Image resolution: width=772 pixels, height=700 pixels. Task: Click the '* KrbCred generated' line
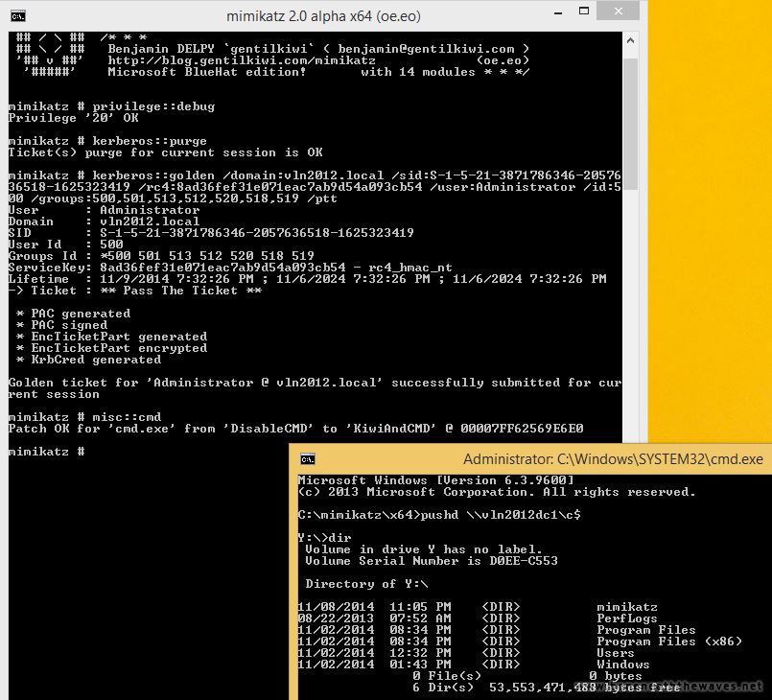click(88, 360)
